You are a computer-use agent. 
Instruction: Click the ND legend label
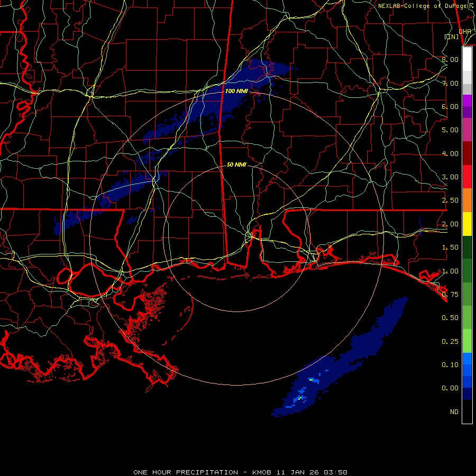454,412
